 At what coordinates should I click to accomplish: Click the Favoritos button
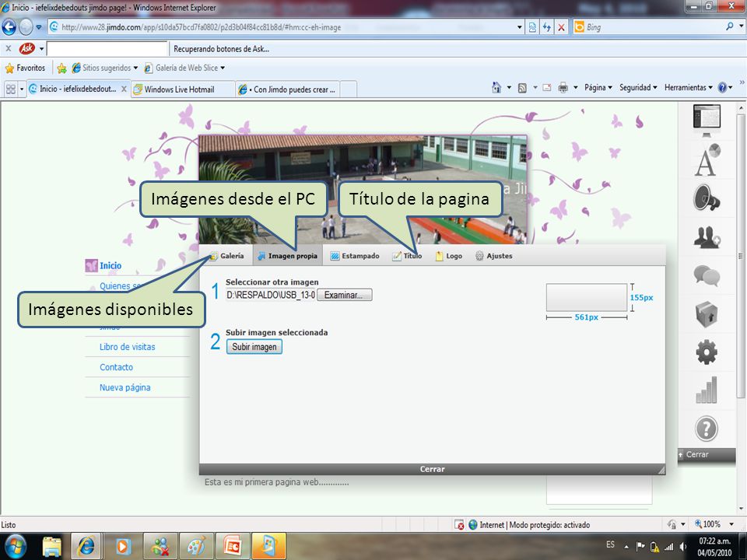tap(25, 68)
